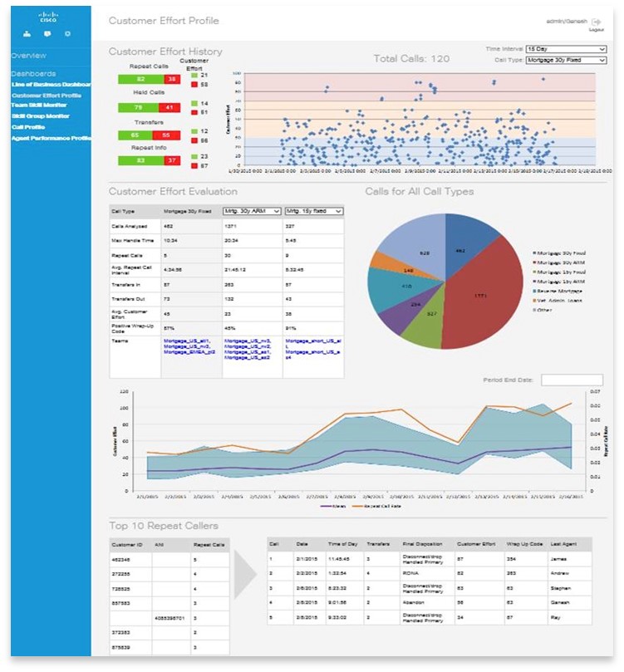Open Team Skill Monitor dashboard
The image size is (624, 672).
(x=39, y=105)
